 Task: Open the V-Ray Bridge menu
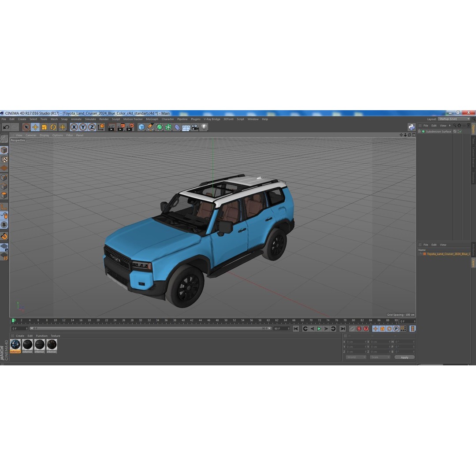[x=212, y=119]
